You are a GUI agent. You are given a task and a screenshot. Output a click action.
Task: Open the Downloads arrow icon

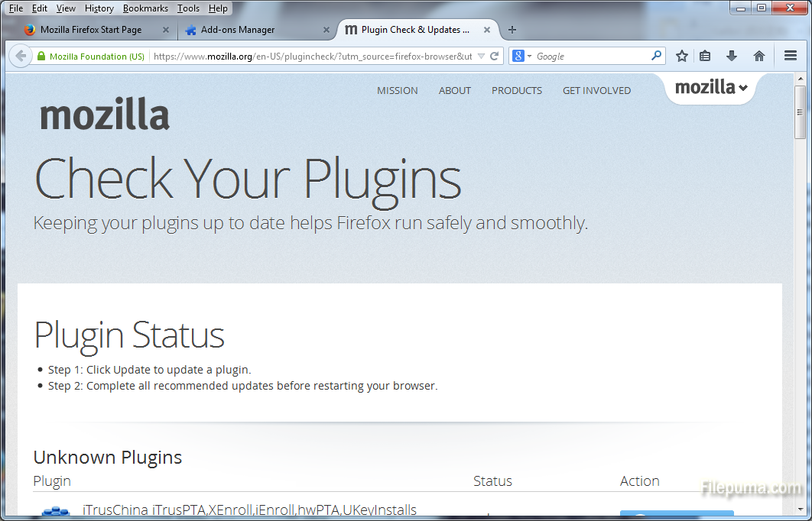732,56
